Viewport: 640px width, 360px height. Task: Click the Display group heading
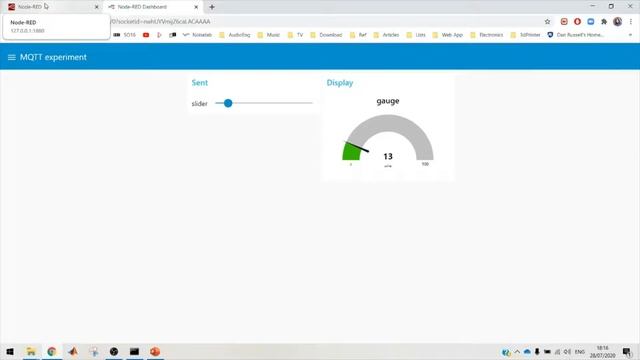click(340, 83)
